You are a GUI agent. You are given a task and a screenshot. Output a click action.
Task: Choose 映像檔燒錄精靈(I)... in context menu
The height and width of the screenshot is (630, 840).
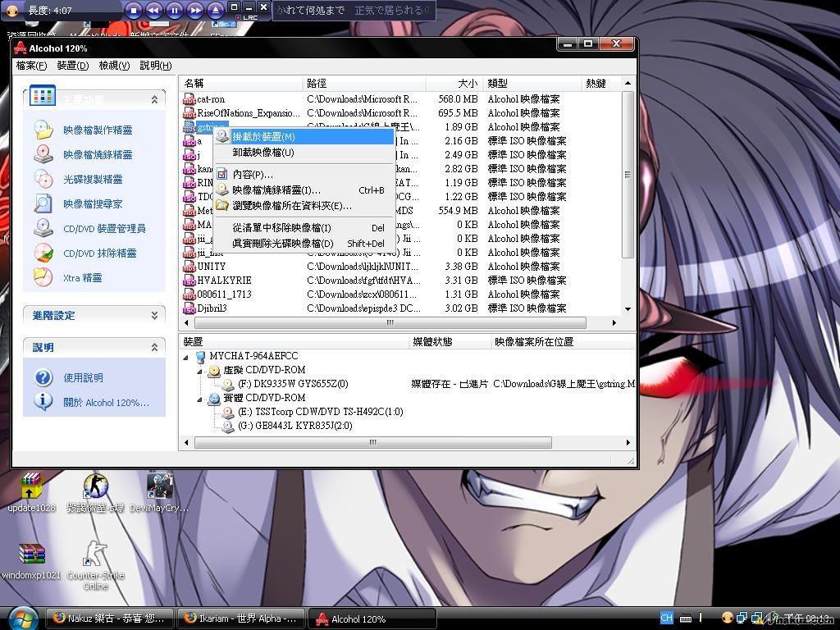point(304,190)
